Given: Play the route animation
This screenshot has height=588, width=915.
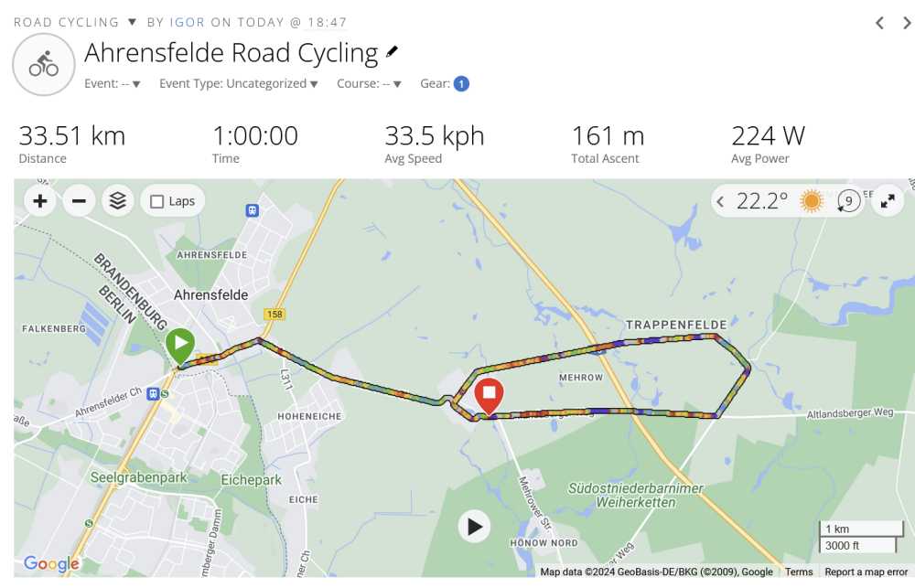Looking at the screenshot, I should [x=474, y=527].
